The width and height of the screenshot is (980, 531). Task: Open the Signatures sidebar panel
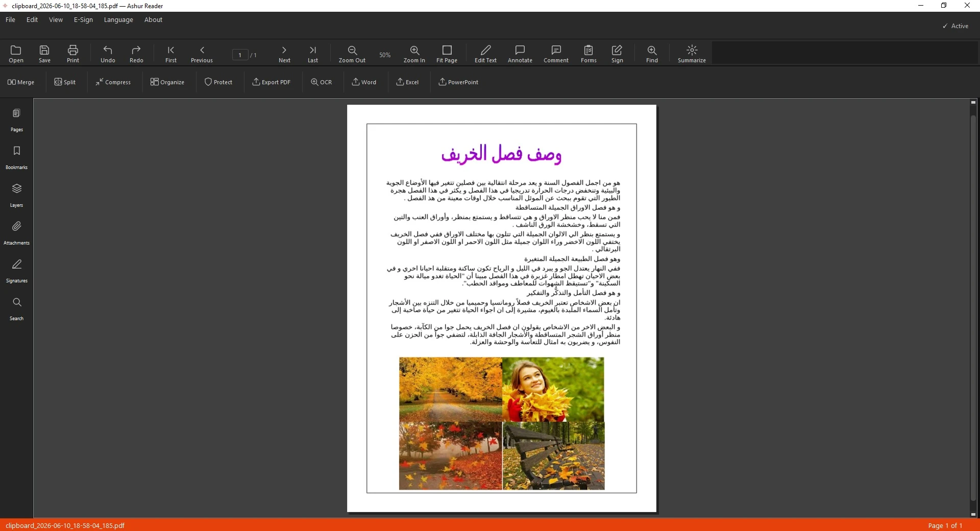[16, 272]
